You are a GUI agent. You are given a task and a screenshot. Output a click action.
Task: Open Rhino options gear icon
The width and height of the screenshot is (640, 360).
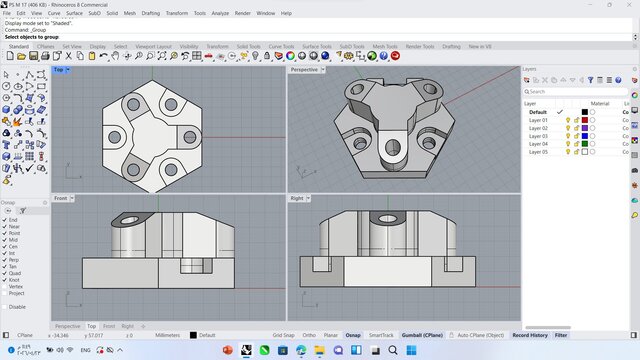[349, 56]
